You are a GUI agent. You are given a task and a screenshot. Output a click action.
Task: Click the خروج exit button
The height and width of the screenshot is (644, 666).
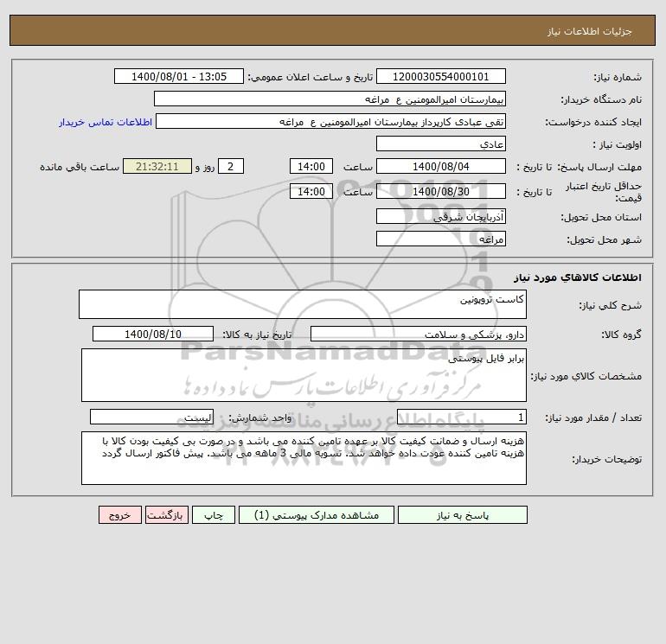point(119,515)
